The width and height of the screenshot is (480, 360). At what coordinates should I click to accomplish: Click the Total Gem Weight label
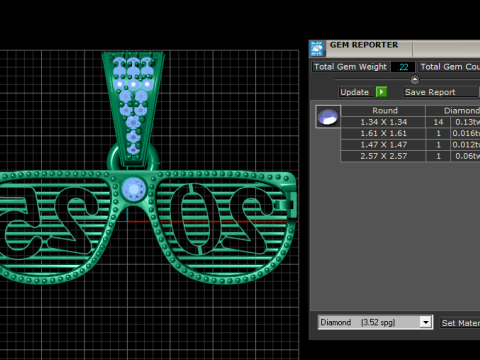(350, 67)
